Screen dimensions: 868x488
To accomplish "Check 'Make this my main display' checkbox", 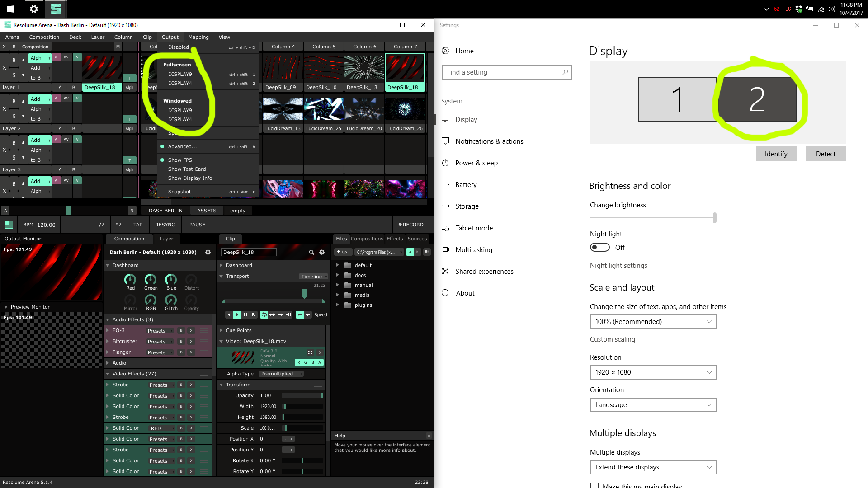I will [594, 485].
